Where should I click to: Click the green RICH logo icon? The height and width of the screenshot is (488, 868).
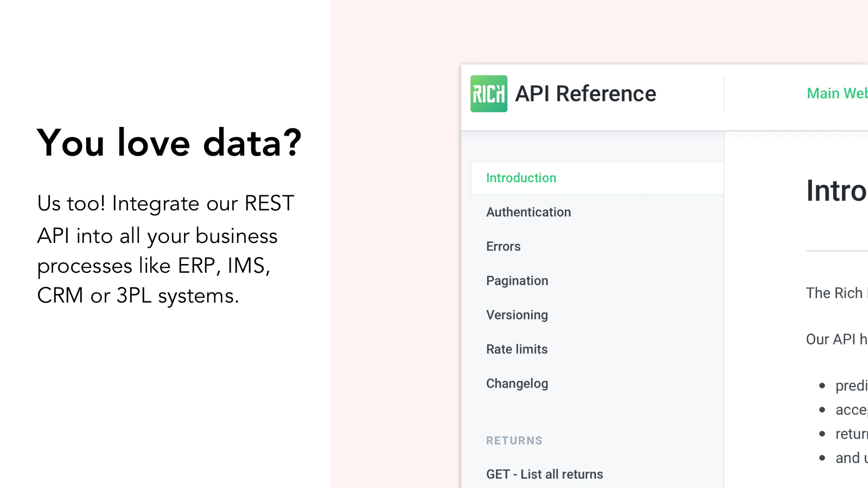[x=488, y=94]
